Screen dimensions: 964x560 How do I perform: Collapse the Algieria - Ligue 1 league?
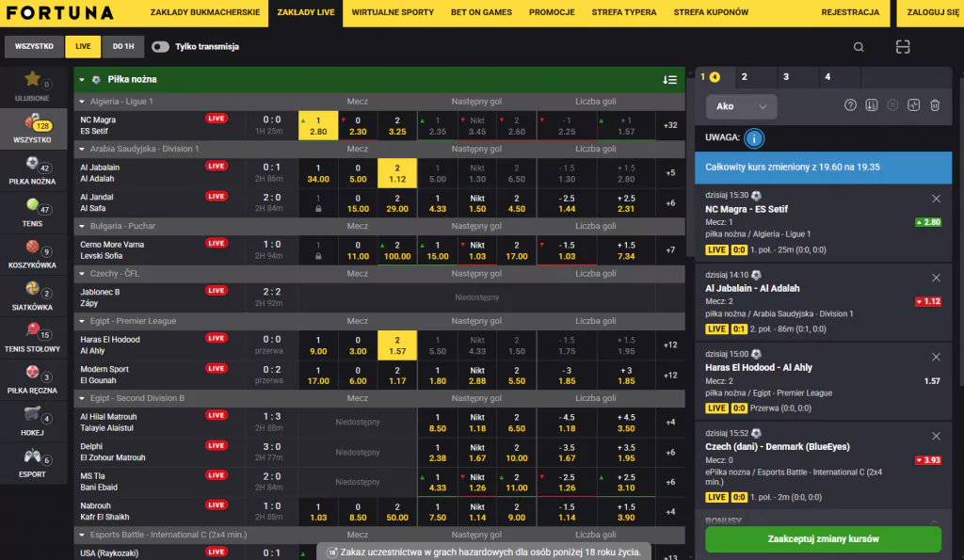coord(83,101)
